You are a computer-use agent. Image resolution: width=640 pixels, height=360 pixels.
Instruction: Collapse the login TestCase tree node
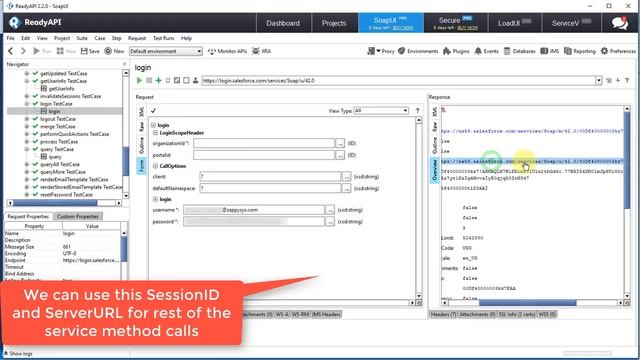[27, 104]
